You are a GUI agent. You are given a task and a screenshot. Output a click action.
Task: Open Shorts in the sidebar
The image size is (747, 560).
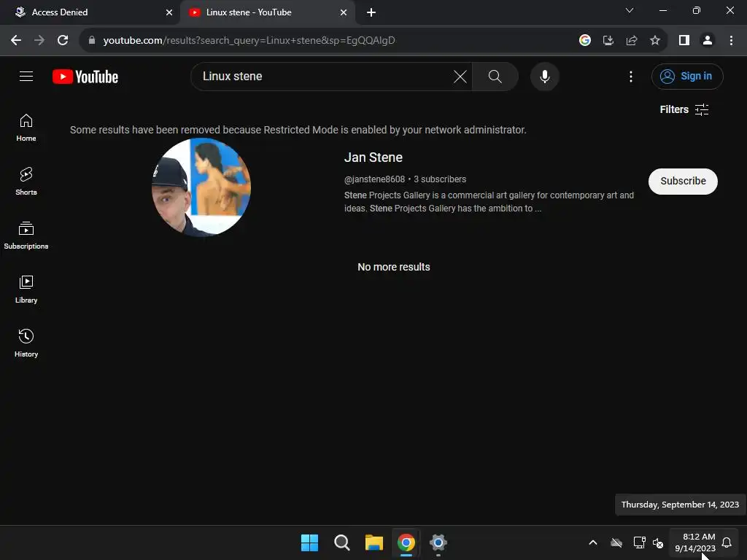pos(26,182)
